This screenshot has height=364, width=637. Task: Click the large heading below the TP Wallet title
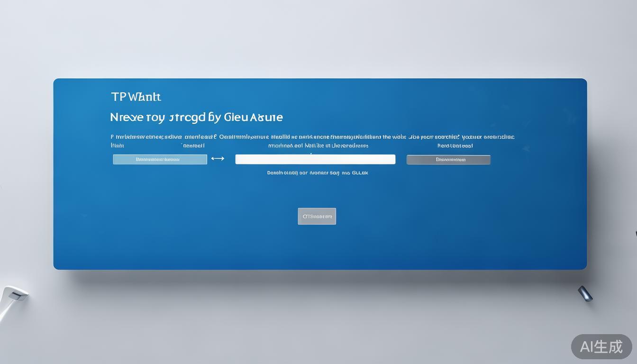[196, 117]
